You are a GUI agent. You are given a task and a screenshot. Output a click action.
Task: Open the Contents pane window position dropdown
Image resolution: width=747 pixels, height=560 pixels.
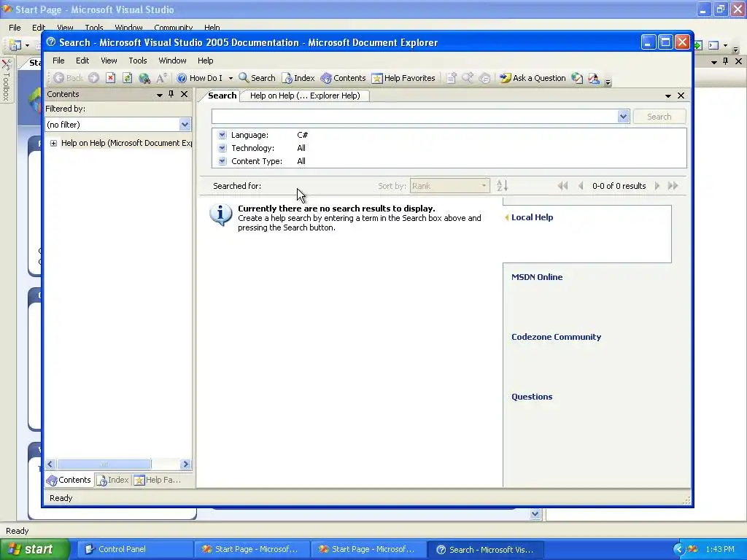click(x=160, y=95)
